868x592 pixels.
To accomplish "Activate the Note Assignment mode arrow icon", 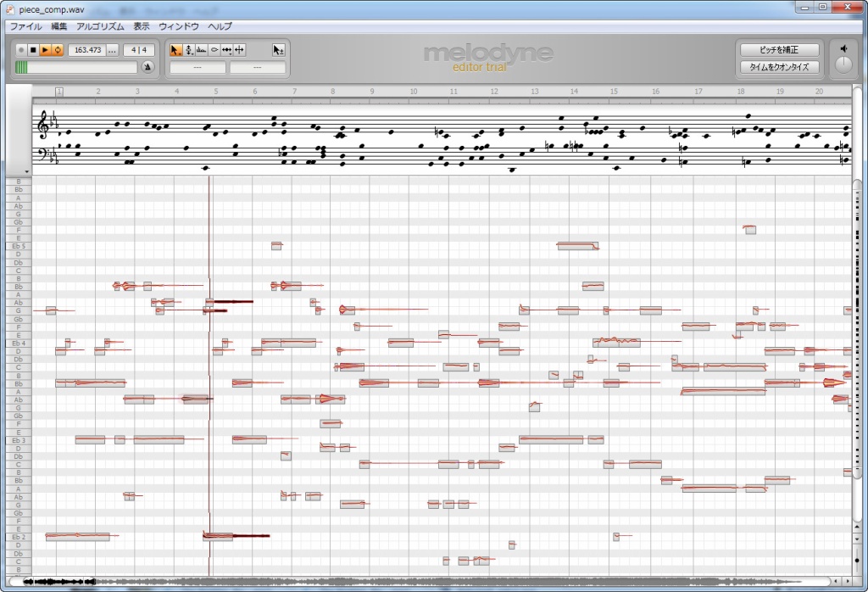I will pos(278,50).
